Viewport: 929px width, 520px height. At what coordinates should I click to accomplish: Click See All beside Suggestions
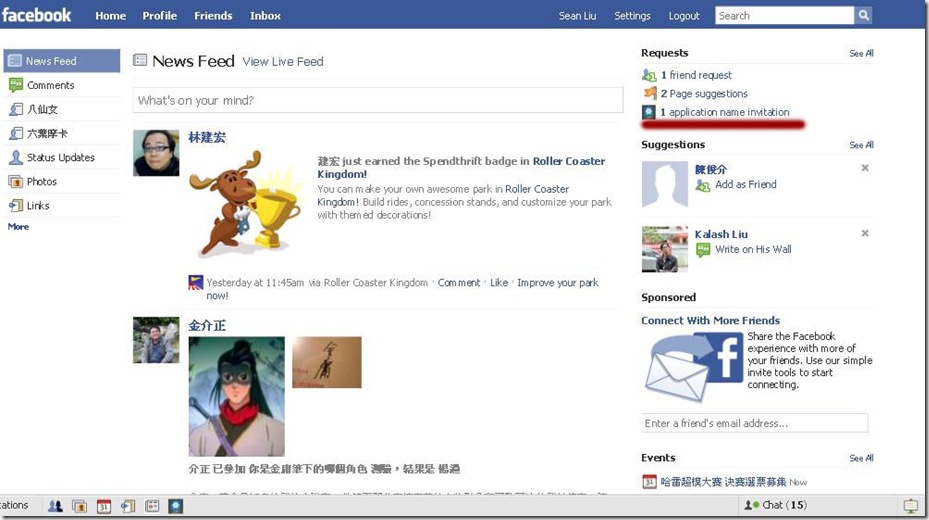point(861,145)
